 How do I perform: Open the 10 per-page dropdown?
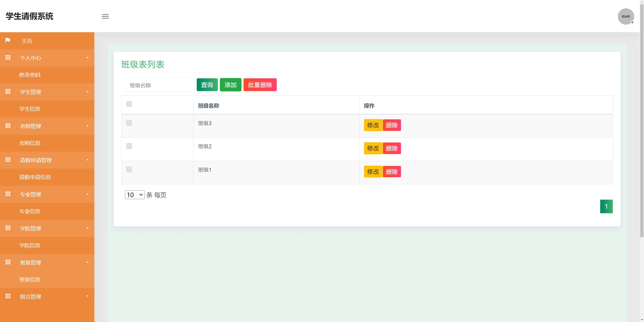coord(135,195)
